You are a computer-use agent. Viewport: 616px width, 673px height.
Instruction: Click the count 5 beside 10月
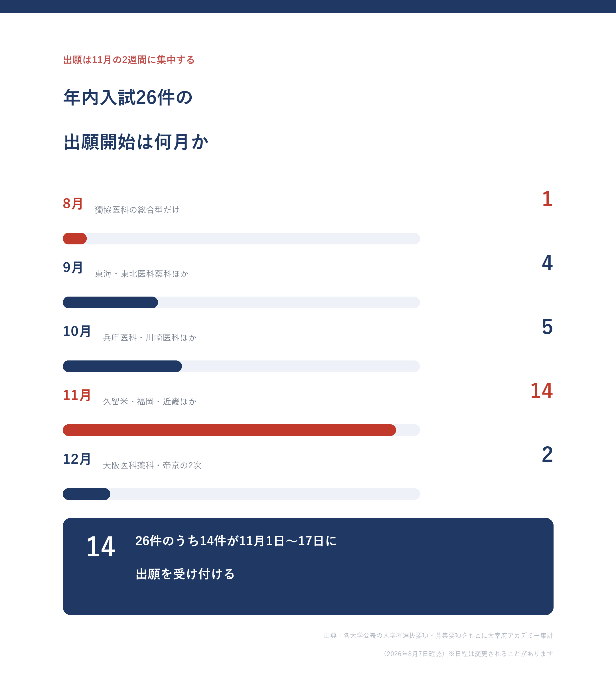point(547,327)
